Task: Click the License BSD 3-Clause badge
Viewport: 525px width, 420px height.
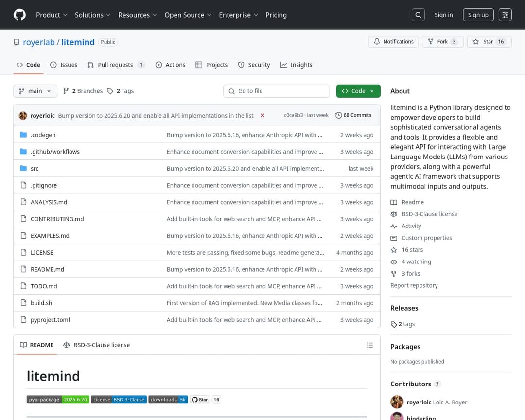Action: pos(119,400)
